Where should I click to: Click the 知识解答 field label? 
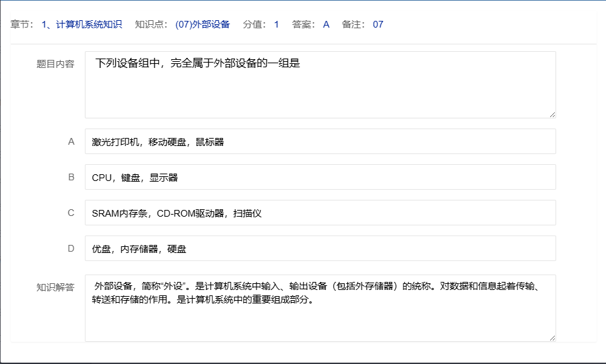(x=55, y=287)
